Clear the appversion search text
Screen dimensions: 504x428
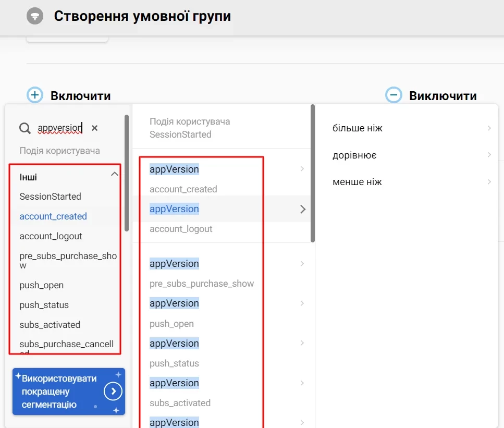94,128
